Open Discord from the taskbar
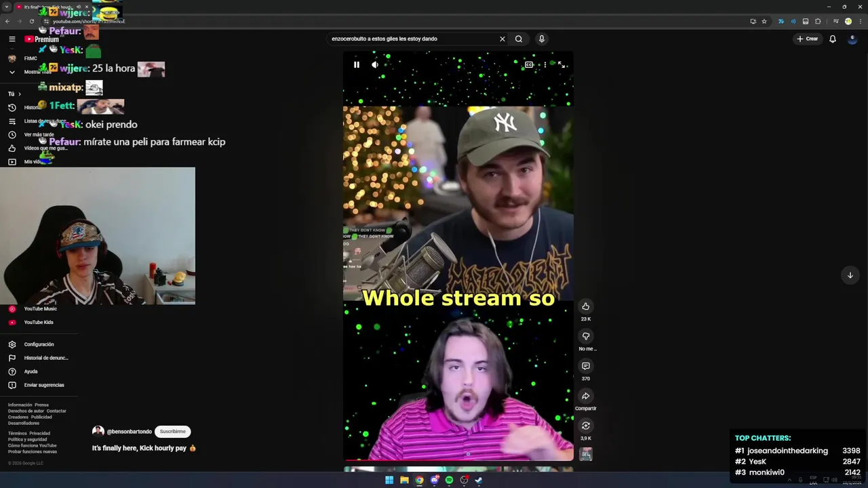 pyautogui.click(x=434, y=480)
